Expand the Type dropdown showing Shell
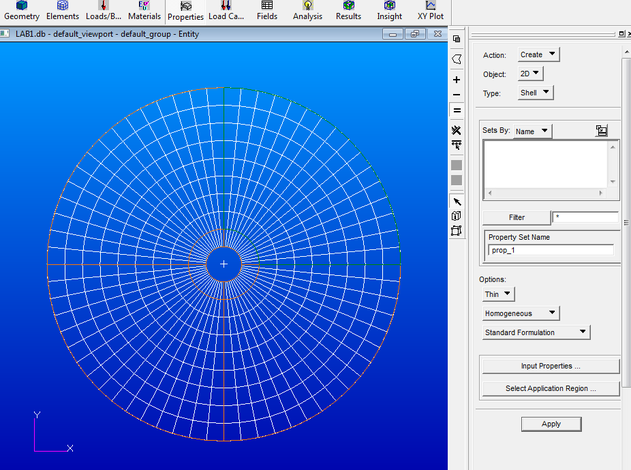Image resolution: width=631 pixels, height=470 pixels. pos(536,93)
